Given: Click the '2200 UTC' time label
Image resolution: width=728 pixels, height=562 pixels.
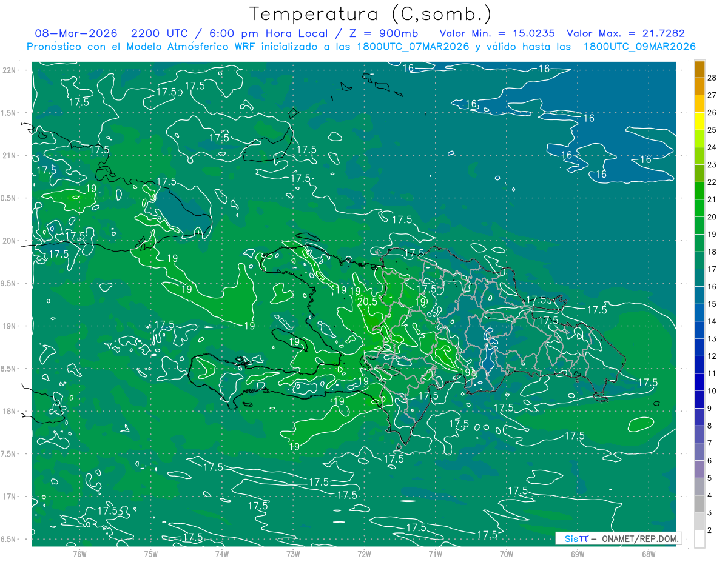Looking at the screenshot, I should coord(160,34).
